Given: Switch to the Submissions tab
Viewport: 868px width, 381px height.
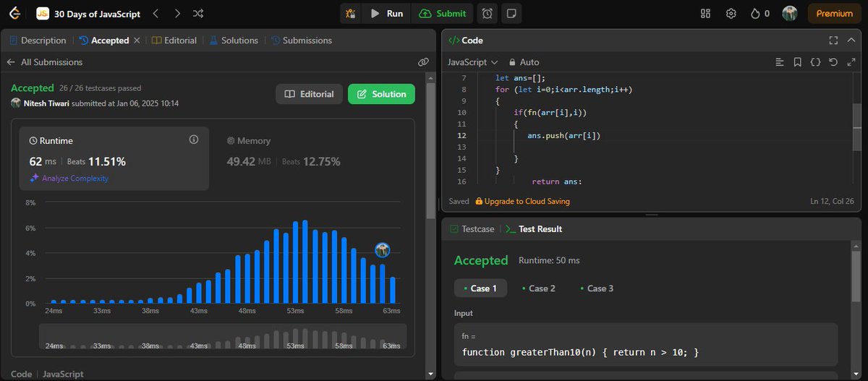Looking at the screenshot, I should 302,40.
